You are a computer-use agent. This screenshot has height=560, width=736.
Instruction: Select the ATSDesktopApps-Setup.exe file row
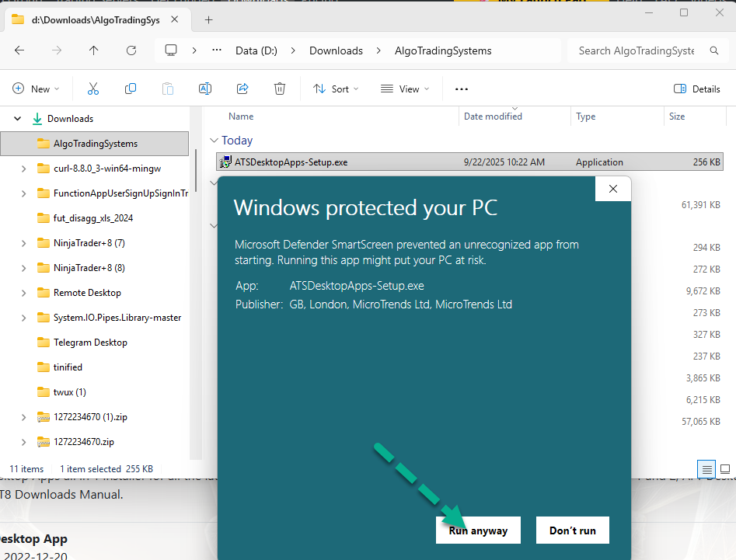pos(469,162)
